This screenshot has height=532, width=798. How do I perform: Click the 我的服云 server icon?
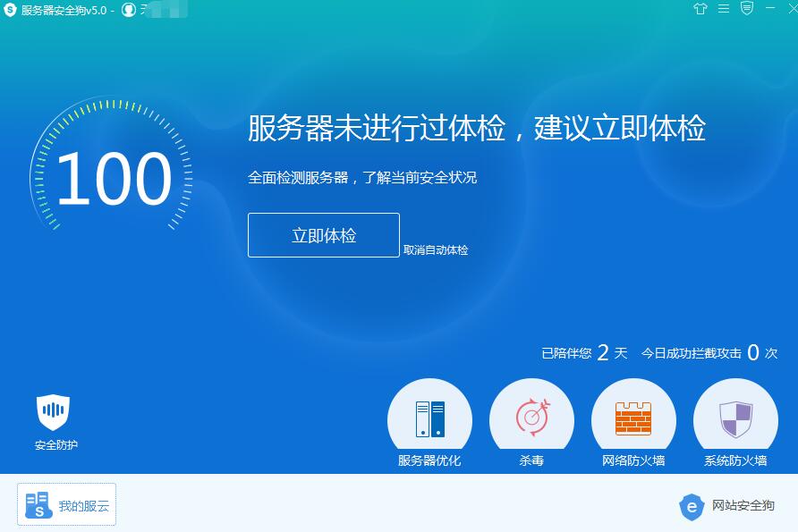pyautogui.click(x=38, y=505)
